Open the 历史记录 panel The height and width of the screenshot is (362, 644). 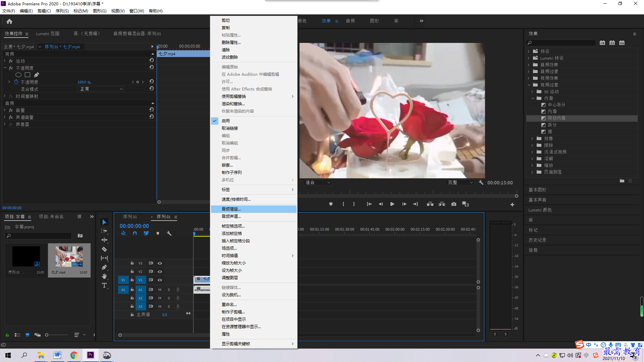(x=537, y=240)
